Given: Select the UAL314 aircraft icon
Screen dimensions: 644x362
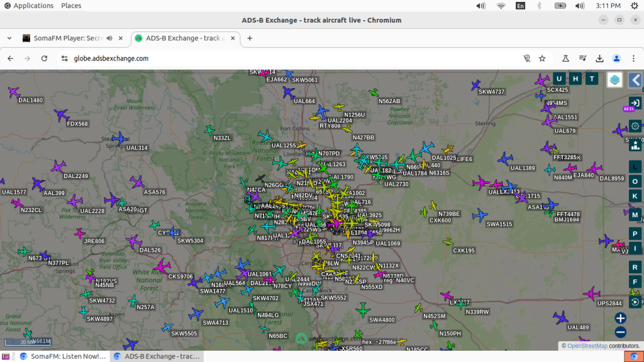Looking at the screenshot, I should [119, 140].
